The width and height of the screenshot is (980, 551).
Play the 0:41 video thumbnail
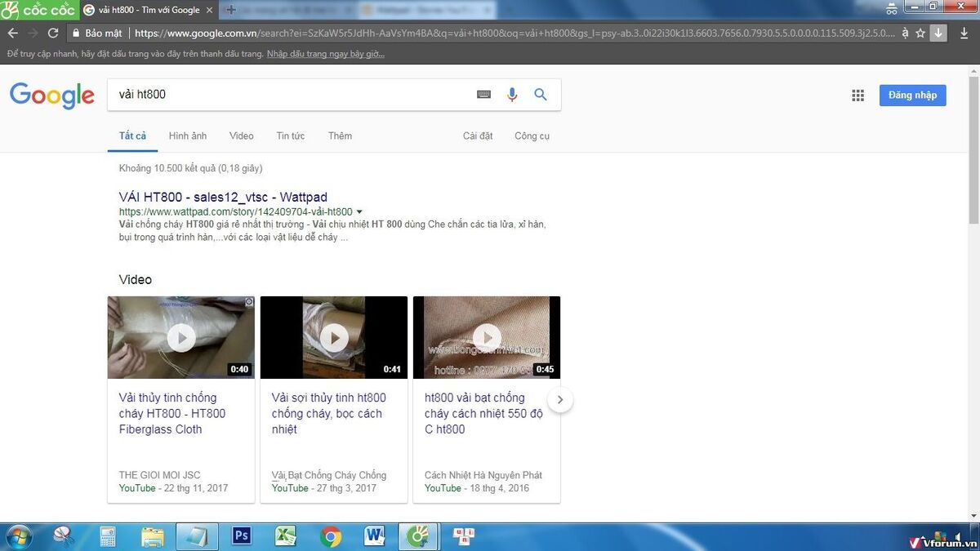coord(334,337)
